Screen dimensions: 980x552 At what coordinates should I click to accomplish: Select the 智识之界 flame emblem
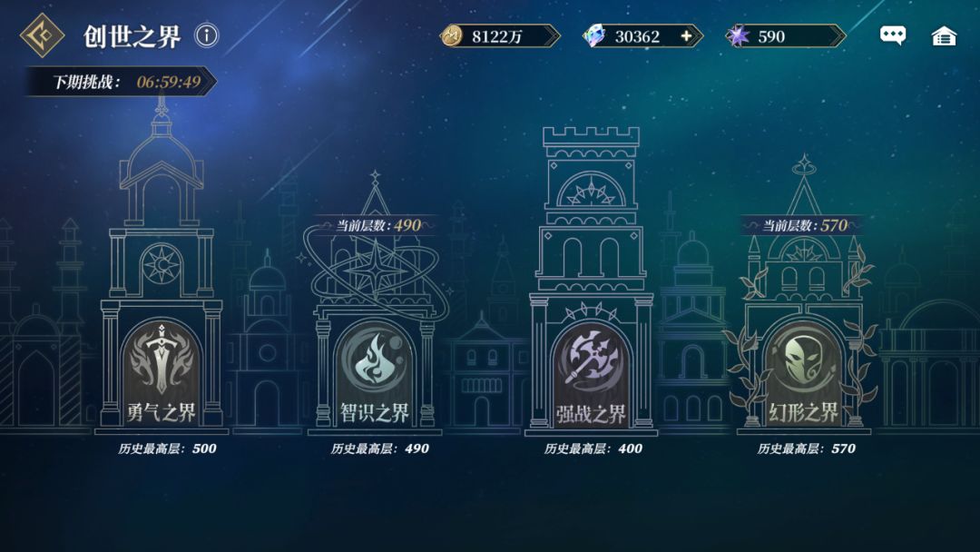[x=375, y=360]
